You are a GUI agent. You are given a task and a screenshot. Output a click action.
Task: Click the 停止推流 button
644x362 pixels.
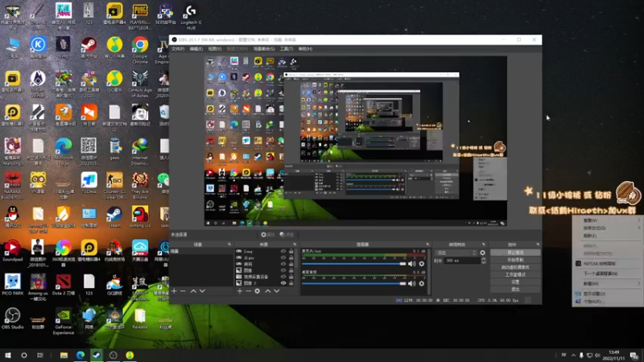click(x=515, y=253)
